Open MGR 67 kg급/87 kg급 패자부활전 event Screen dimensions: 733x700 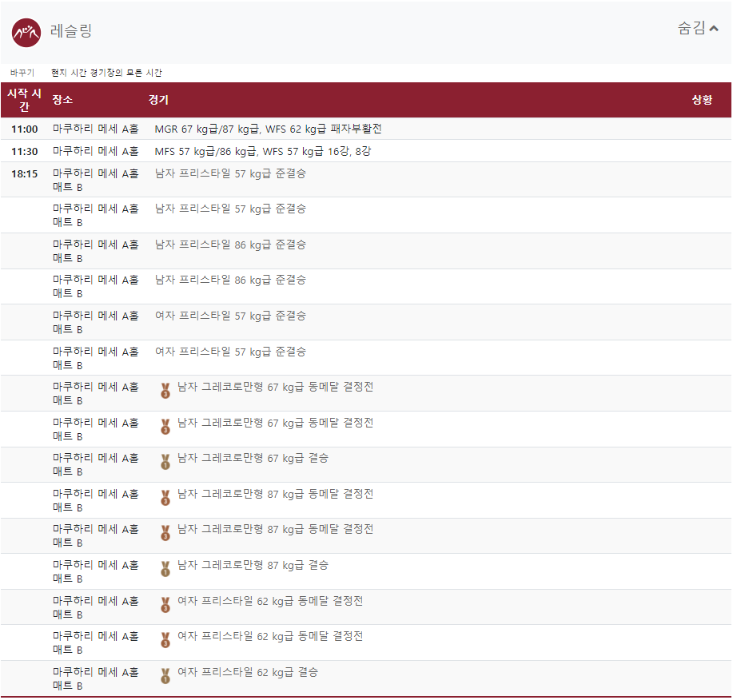pyautogui.click(x=268, y=129)
